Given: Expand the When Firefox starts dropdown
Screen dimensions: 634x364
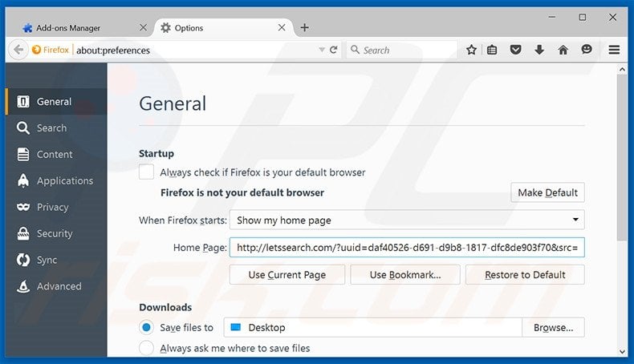Looking at the screenshot, I should click(x=407, y=220).
